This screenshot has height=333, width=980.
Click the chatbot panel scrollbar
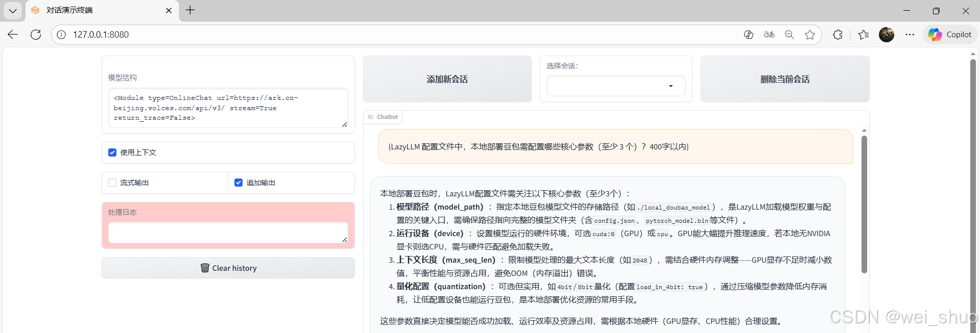pyautogui.click(x=864, y=204)
